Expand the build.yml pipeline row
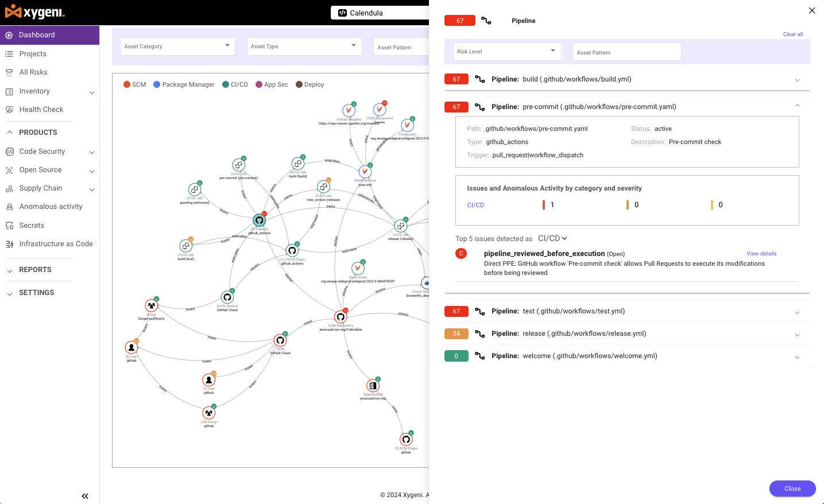The image size is (824, 504). (x=797, y=80)
